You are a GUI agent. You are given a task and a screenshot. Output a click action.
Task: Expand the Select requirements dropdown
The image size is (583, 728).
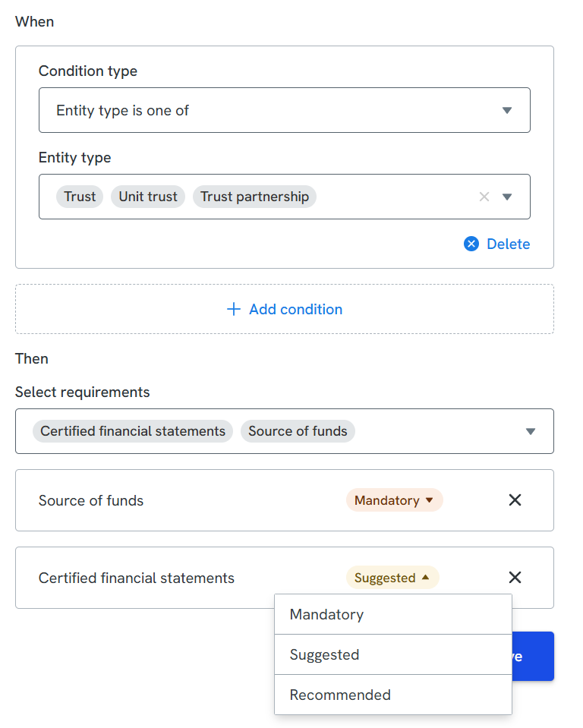531,431
